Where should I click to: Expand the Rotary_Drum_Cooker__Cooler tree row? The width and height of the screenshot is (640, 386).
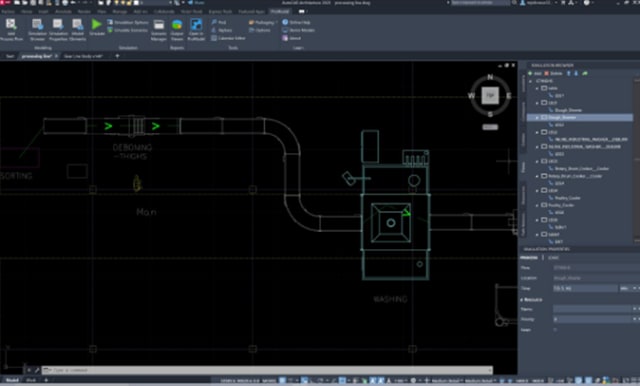tap(537, 176)
